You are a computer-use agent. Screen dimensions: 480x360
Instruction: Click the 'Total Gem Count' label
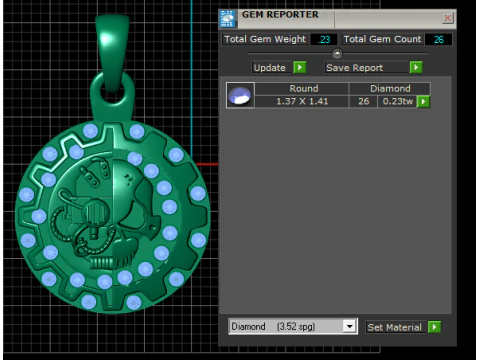(382, 39)
